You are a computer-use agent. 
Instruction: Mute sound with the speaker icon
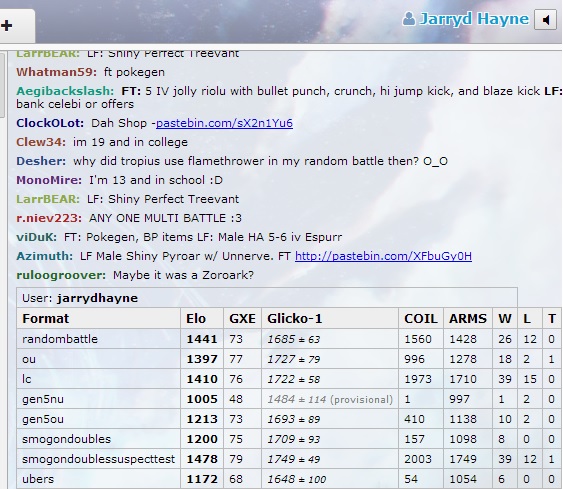point(545,20)
